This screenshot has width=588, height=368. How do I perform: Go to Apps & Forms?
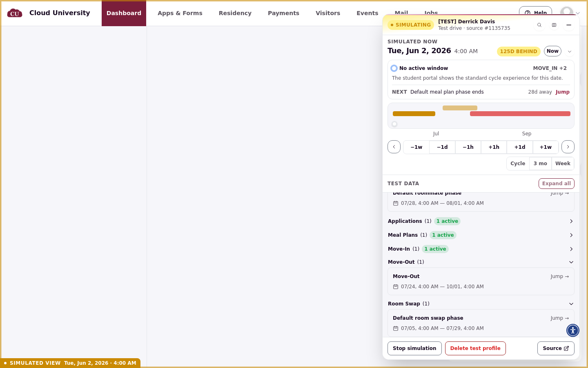[x=180, y=13]
